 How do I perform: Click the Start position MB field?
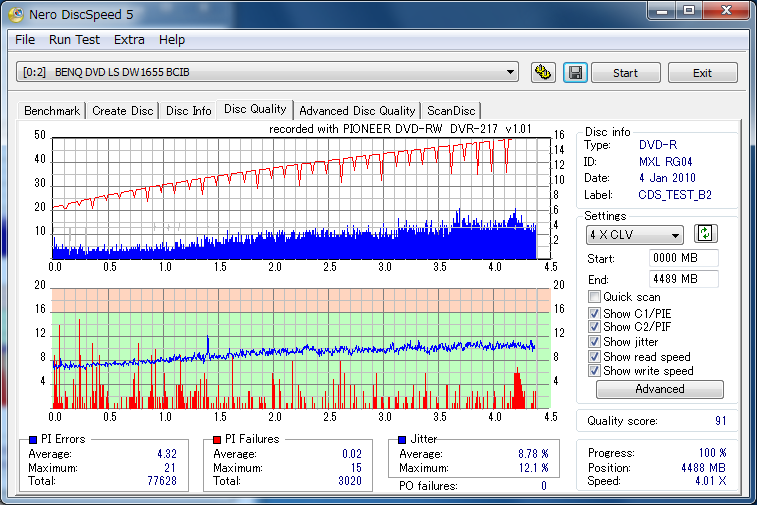[x=683, y=258]
